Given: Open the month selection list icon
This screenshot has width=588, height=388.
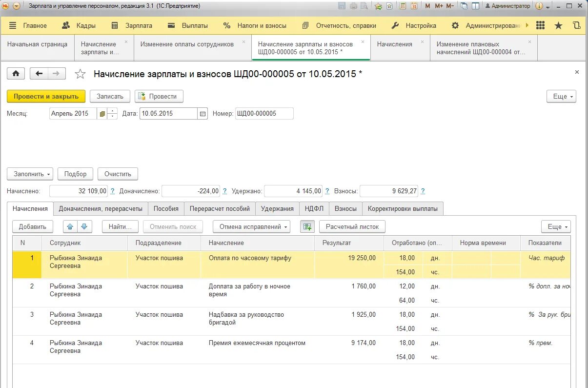Looking at the screenshot, I should pyautogui.click(x=102, y=114).
